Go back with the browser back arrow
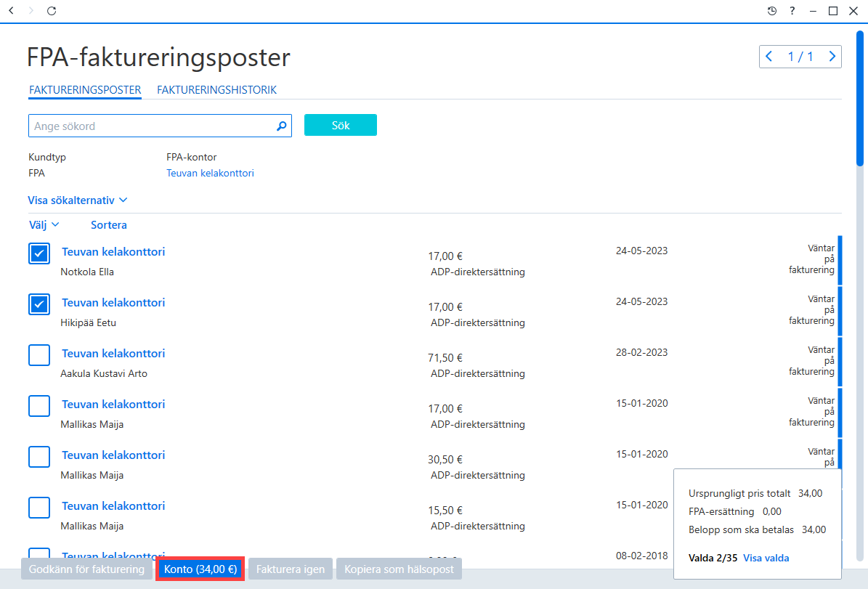This screenshot has width=868, height=589. click(x=11, y=10)
